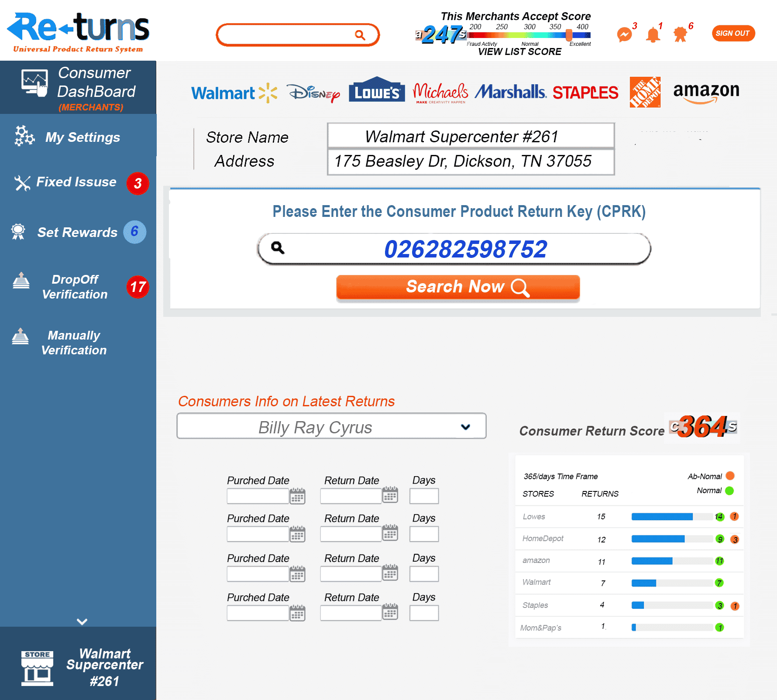
Task: Select the Lowe's merchant logo
Action: pos(377,89)
